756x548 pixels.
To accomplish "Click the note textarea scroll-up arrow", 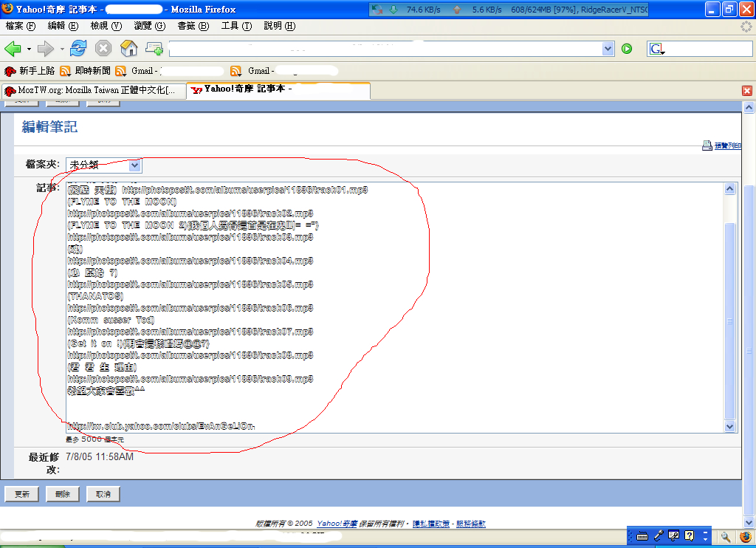I will coord(729,188).
